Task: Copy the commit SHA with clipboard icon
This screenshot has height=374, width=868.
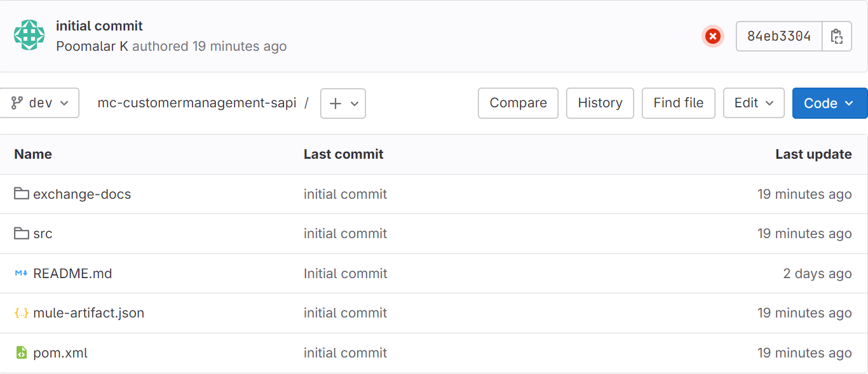Action: [837, 37]
